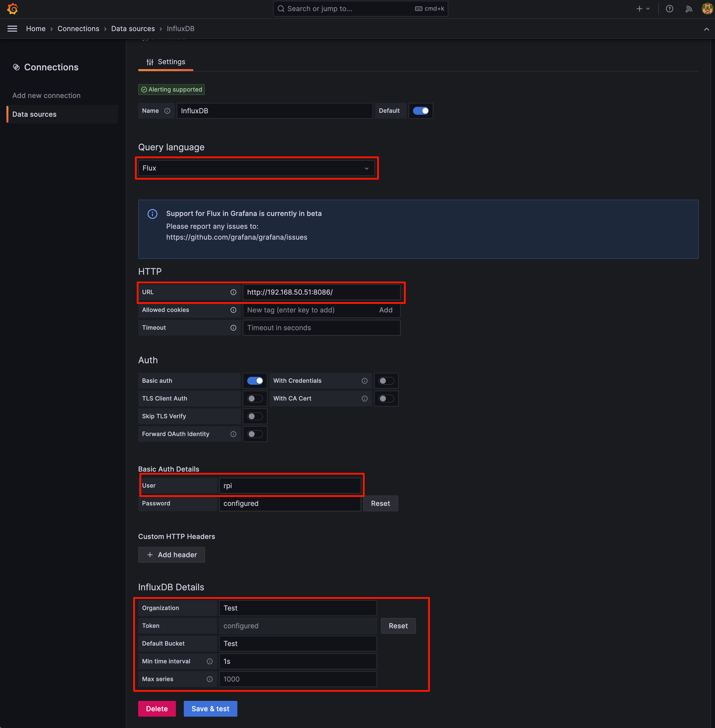Click the Save & test button
The image size is (715, 728).
coord(210,709)
